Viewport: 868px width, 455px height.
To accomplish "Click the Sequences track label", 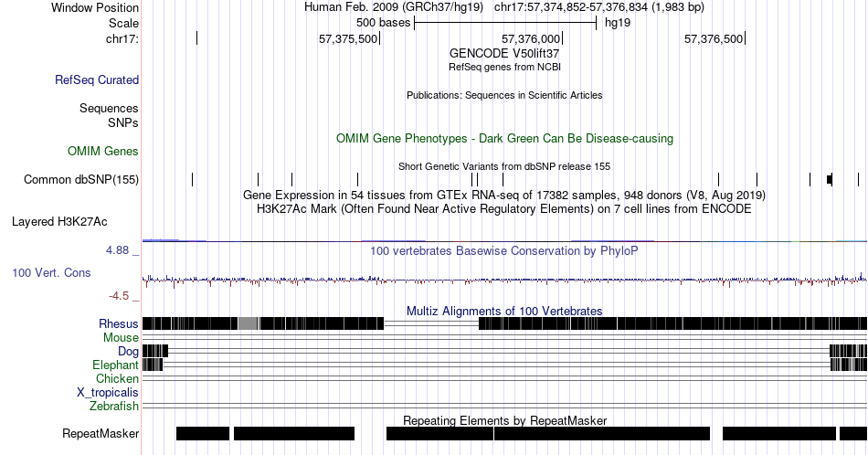I will pyautogui.click(x=109, y=108).
